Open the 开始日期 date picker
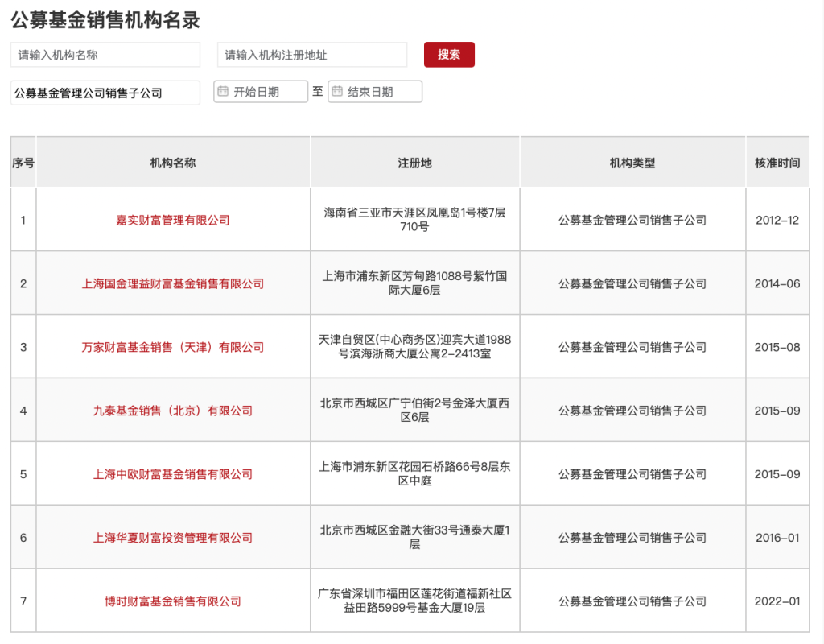824x644 pixels. (267, 92)
